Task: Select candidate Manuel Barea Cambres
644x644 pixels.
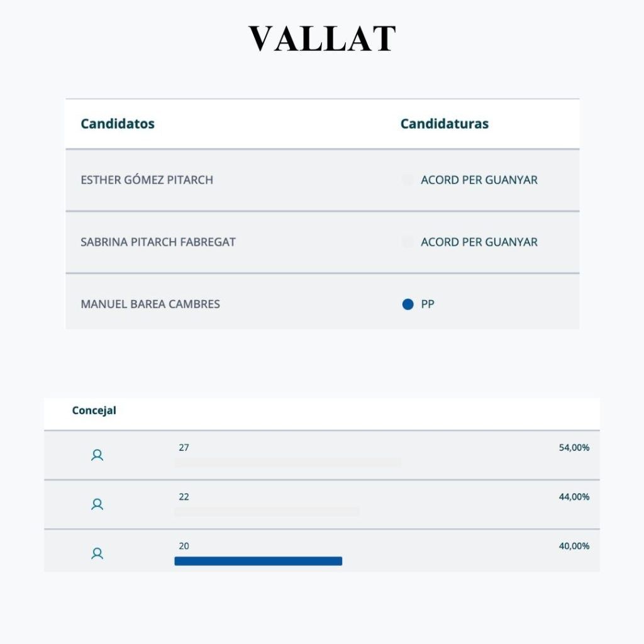Action: click(x=150, y=304)
